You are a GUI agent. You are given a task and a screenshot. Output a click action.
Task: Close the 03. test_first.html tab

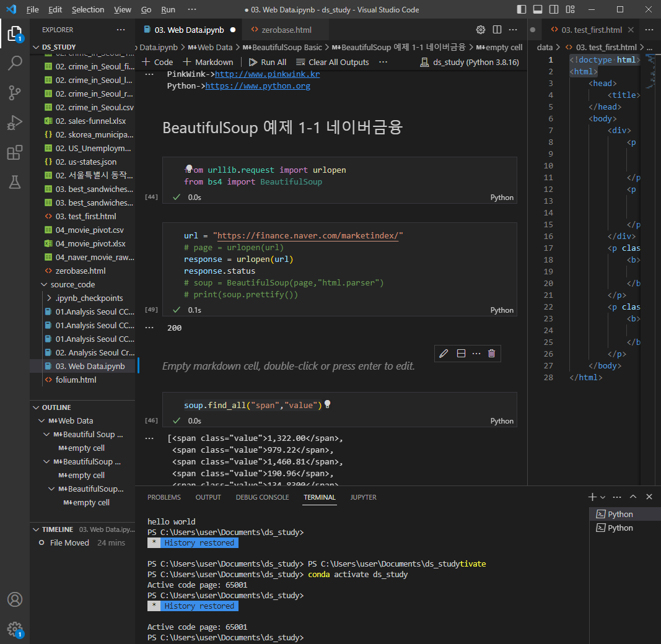(x=631, y=30)
